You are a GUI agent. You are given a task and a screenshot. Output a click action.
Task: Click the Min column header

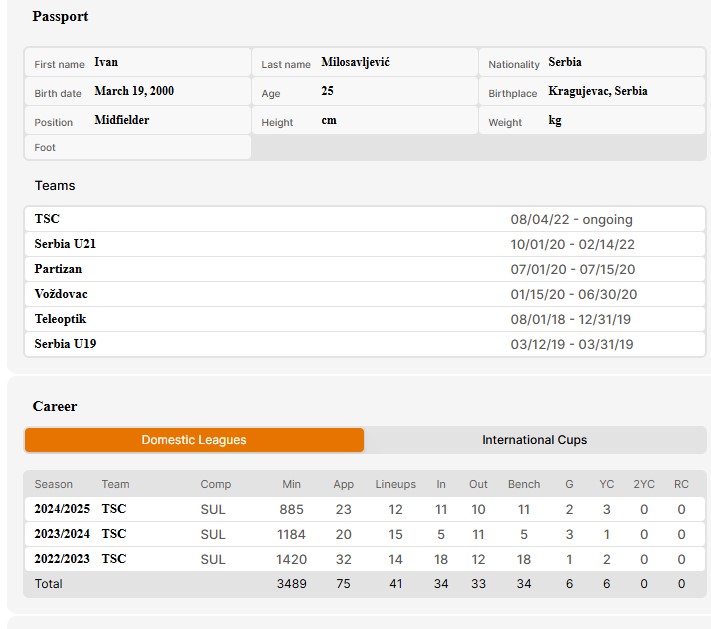click(292, 484)
